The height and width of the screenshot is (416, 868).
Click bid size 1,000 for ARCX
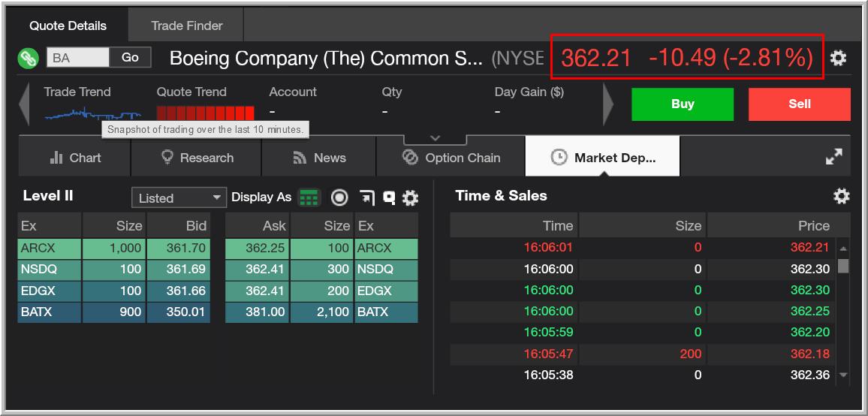(x=114, y=248)
